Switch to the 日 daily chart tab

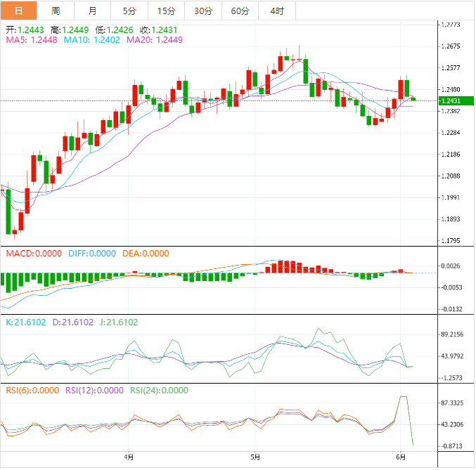pos(18,11)
